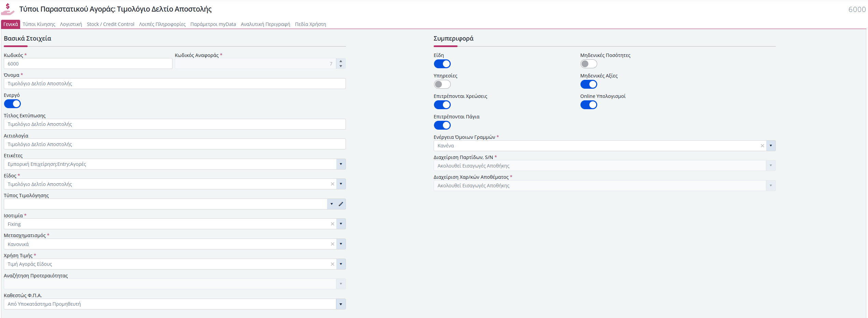Click the Βασικά Στοιχεία section heading
Image resolution: width=868 pixels, height=318 pixels.
pos(27,39)
